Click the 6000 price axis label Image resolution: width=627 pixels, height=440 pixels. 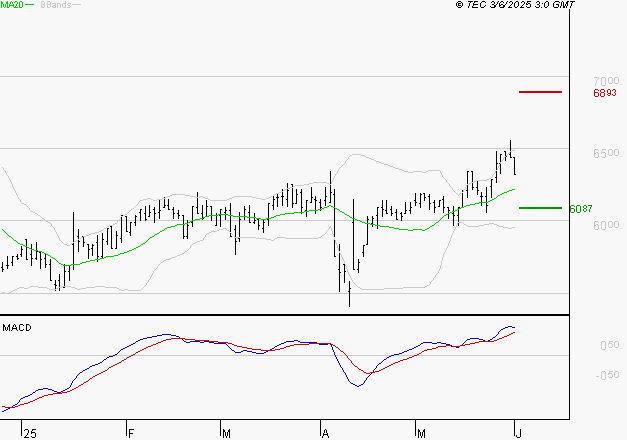(x=606, y=225)
